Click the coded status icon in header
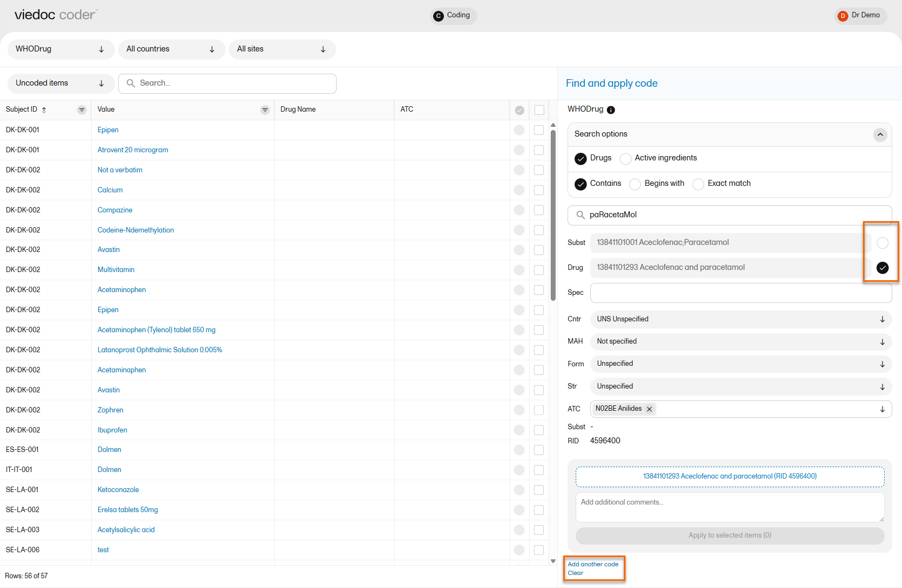 [519, 111]
